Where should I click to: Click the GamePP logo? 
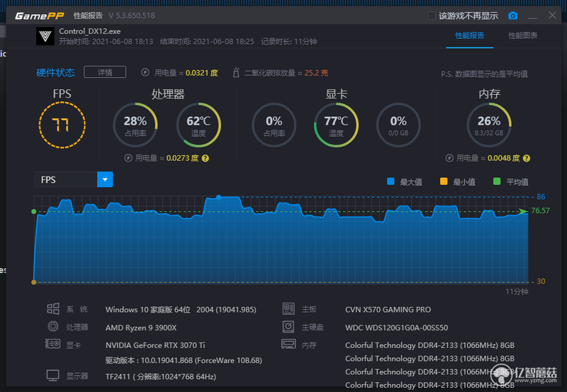click(x=40, y=16)
